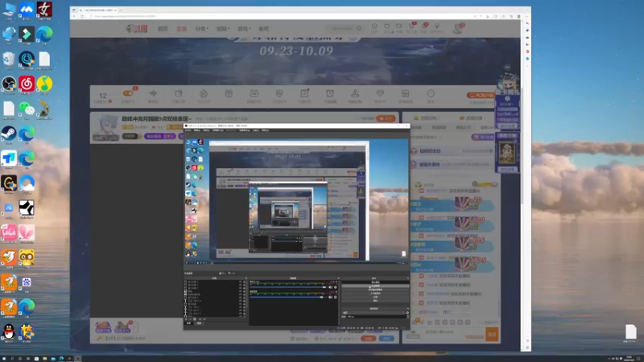Open the WeChat desktop icon
644x362 pixels.
(x=27, y=109)
